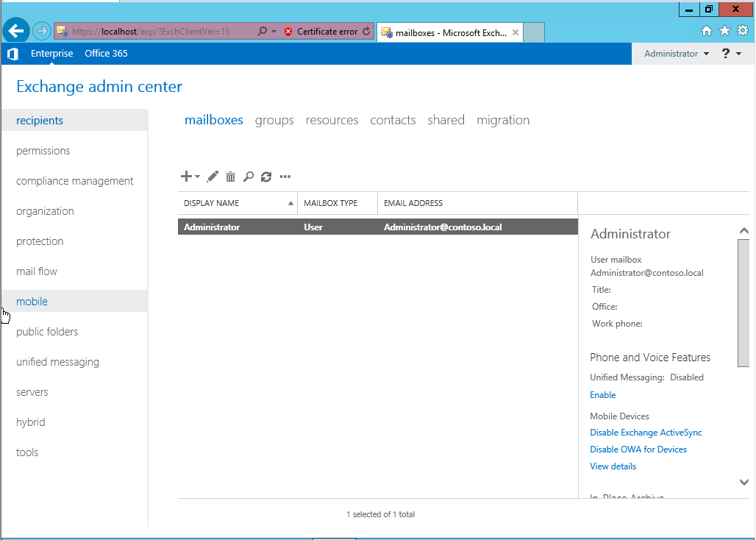Open recipients in the left navigation
This screenshot has height=540, width=756.
pos(75,120)
